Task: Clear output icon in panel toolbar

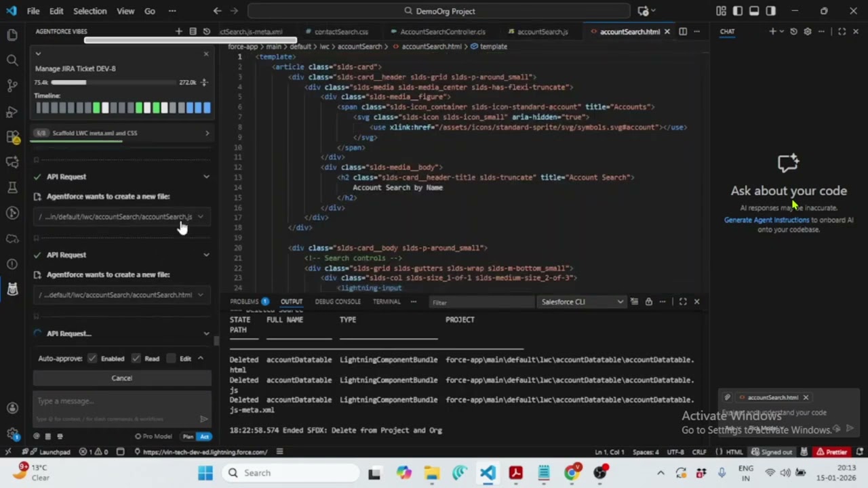Action: pyautogui.click(x=634, y=302)
